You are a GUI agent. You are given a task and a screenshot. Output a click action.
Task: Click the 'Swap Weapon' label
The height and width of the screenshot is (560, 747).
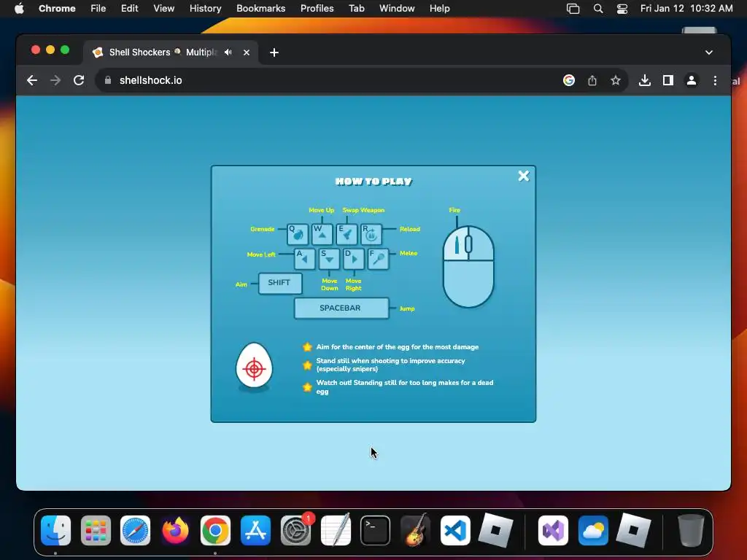(x=363, y=210)
